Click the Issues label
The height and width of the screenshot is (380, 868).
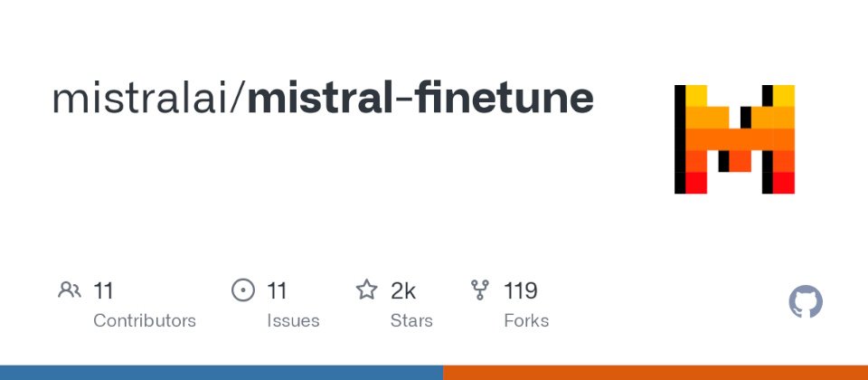(x=293, y=320)
